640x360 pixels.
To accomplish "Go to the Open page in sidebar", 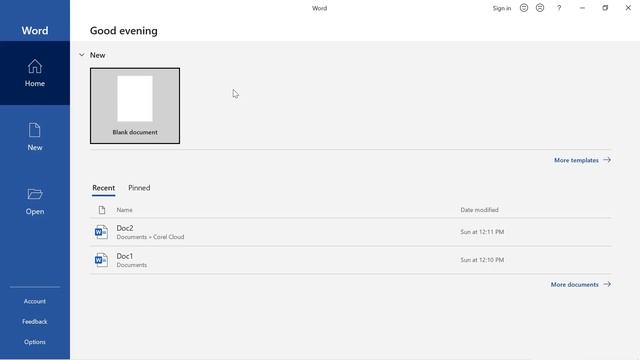I will (35, 201).
